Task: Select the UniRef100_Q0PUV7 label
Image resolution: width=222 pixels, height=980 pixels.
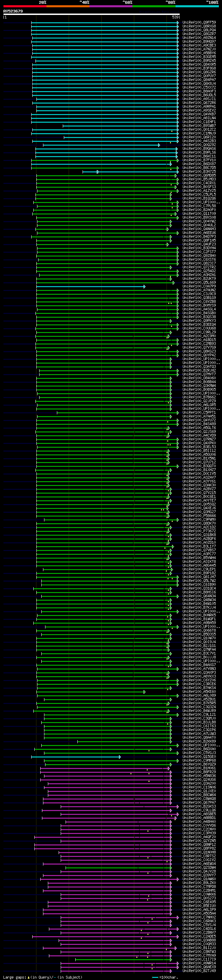Action: 199,76
